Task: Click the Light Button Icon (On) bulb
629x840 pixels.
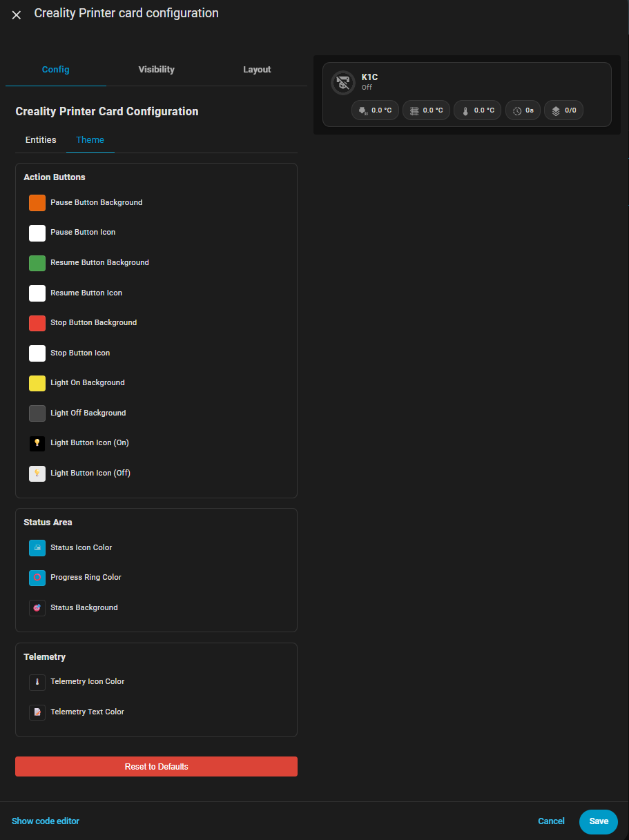Action: tap(37, 443)
